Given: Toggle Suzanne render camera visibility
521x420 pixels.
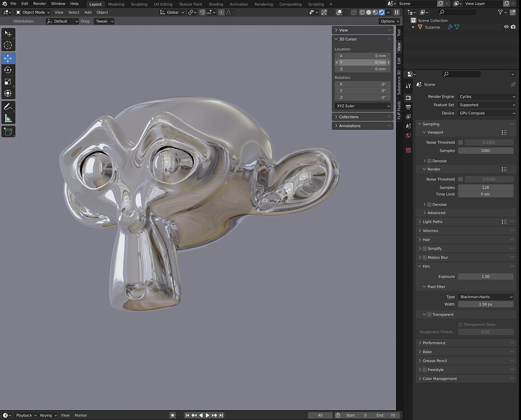Looking at the screenshot, I should click(513, 27).
